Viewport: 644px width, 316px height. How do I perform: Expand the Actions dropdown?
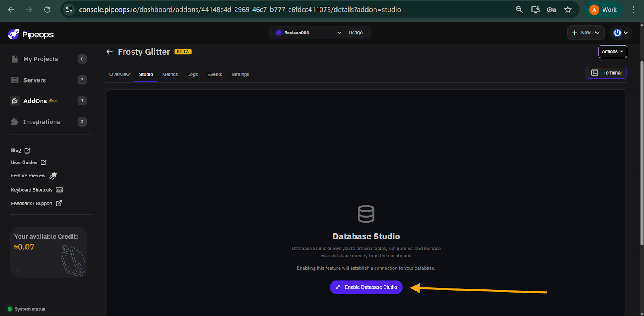pyautogui.click(x=612, y=52)
